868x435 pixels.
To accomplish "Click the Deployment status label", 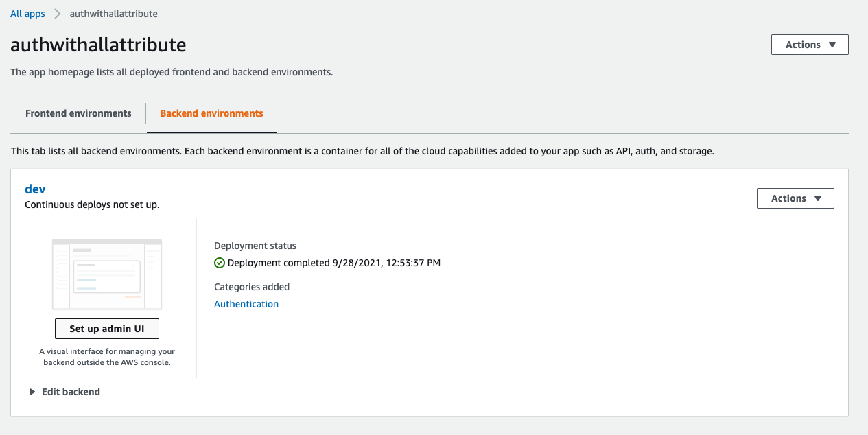I will coord(255,246).
